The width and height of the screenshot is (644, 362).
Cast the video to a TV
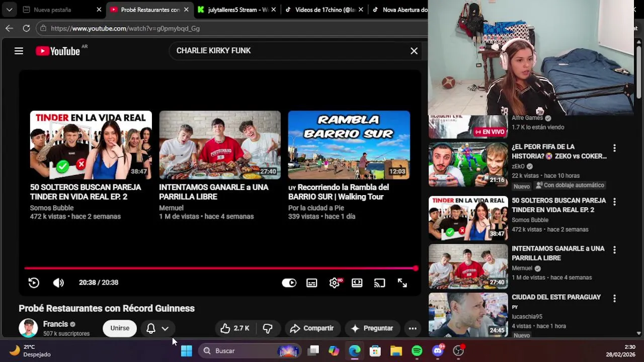point(379,283)
